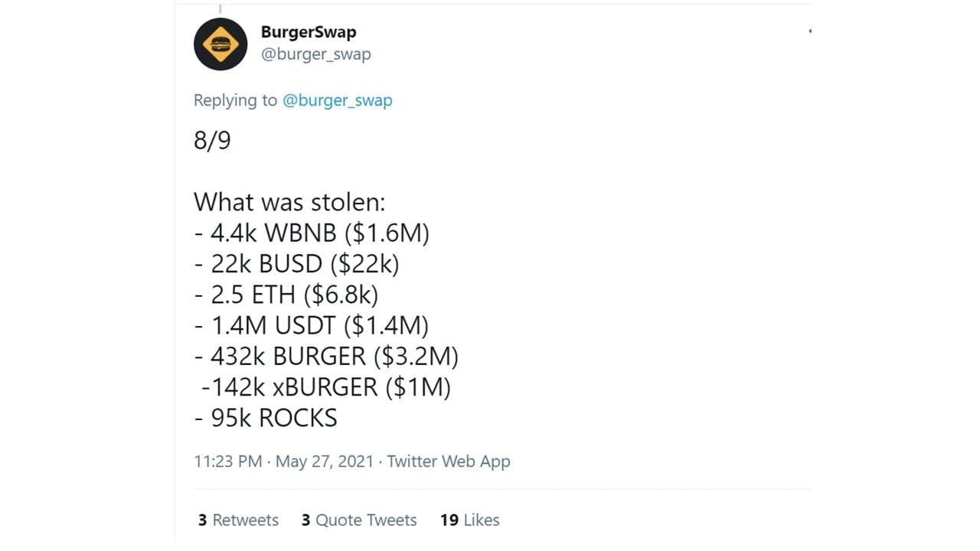The image size is (980, 551).
Task: Select the 8/9 thread number text
Action: [x=213, y=141]
